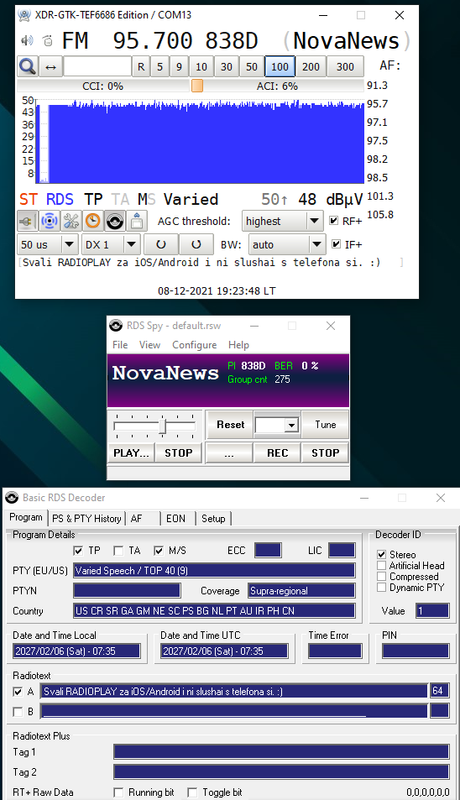460x800 pixels.
Task: Check Radiotext B checkbox
Action: [x=17, y=711]
